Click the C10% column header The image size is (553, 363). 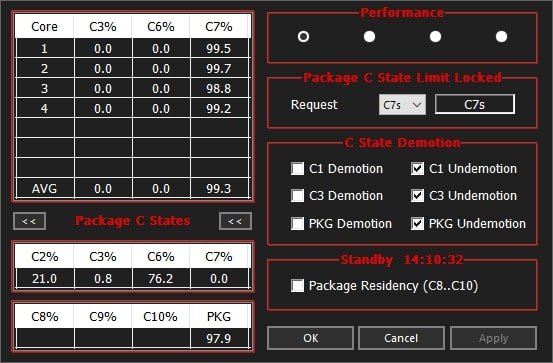pyautogui.click(x=161, y=316)
